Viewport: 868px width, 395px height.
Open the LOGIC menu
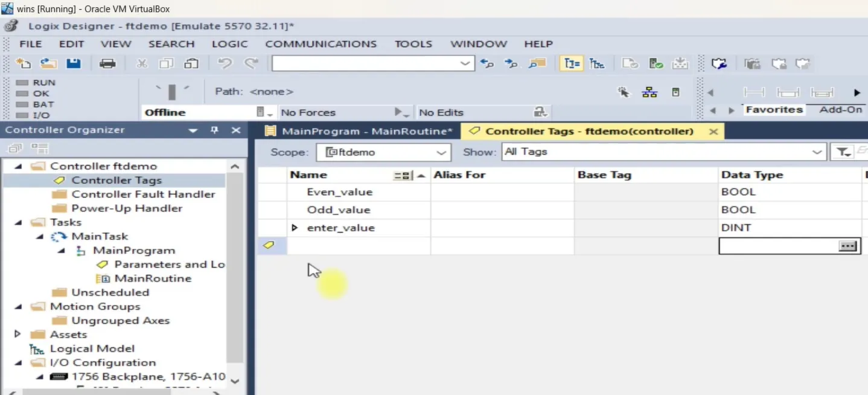coord(229,44)
